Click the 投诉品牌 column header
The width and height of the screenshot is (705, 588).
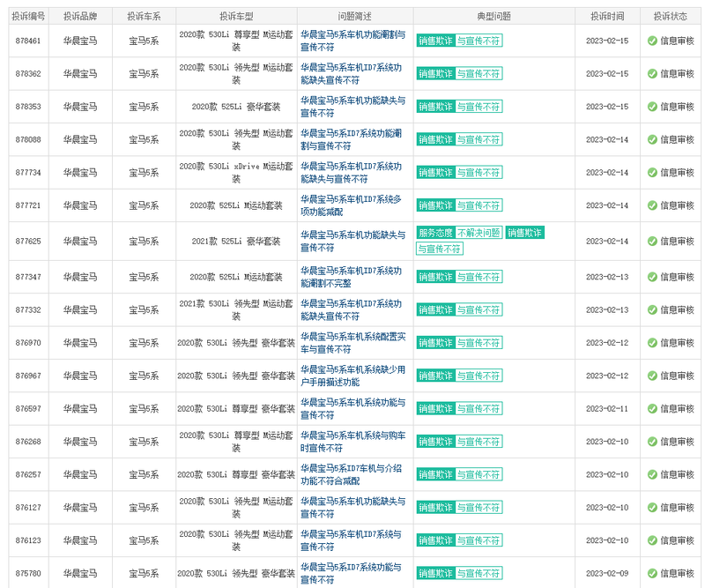(x=80, y=16)
